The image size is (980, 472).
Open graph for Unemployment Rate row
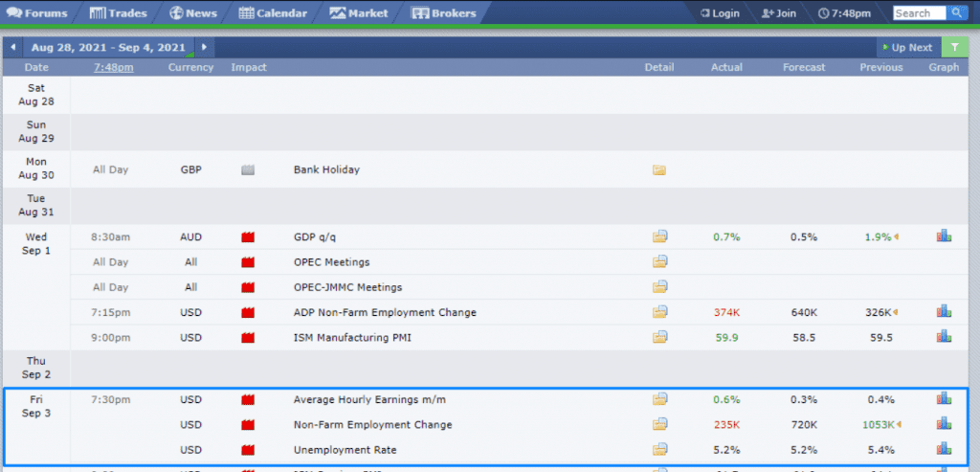coord(944,449)
